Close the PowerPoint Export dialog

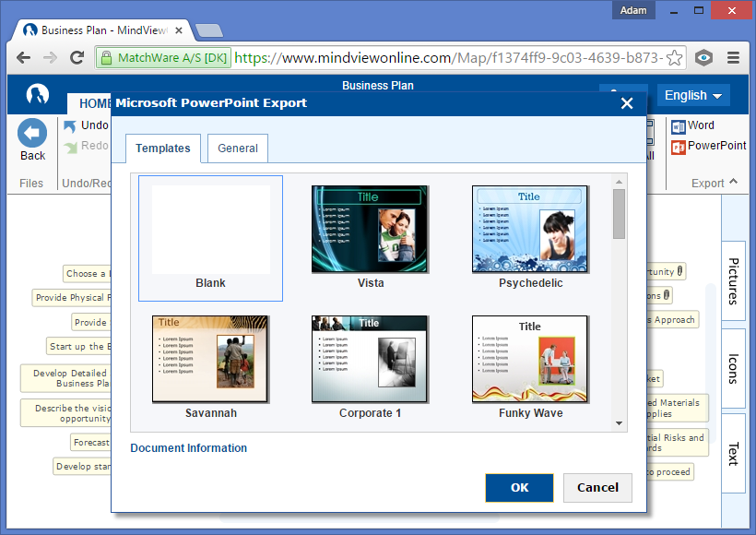[x=627, y=103]
